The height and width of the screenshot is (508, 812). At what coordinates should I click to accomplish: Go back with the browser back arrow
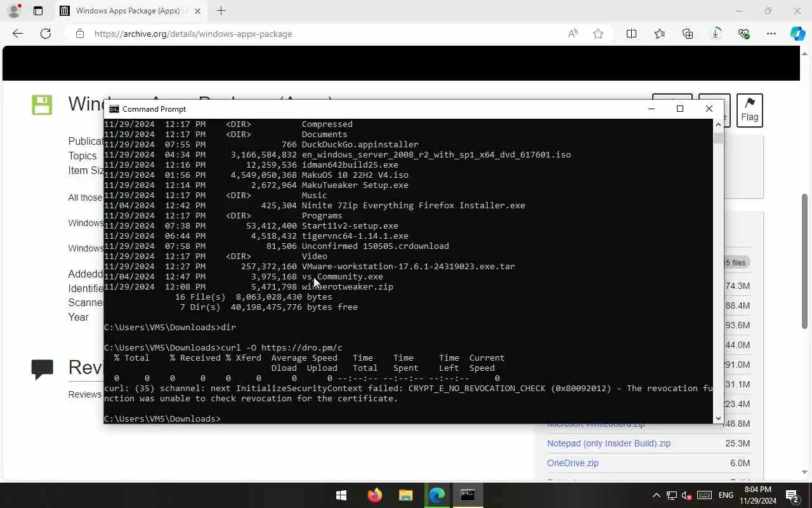pos(18,34)
